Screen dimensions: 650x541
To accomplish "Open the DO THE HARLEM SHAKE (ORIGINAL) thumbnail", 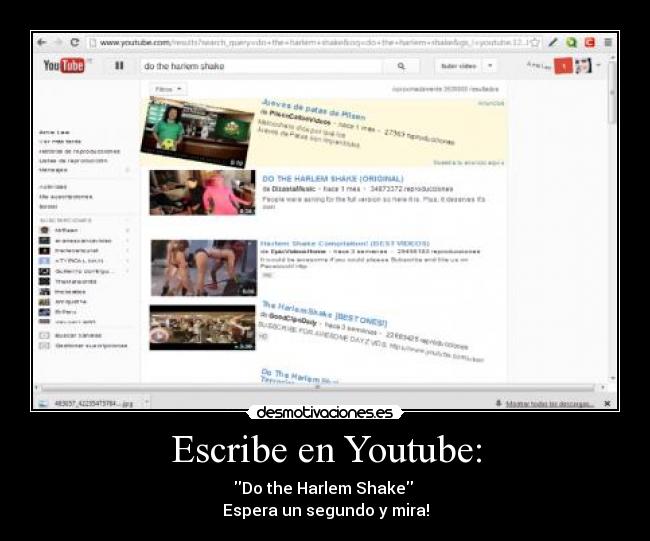I will click(202, 192).
